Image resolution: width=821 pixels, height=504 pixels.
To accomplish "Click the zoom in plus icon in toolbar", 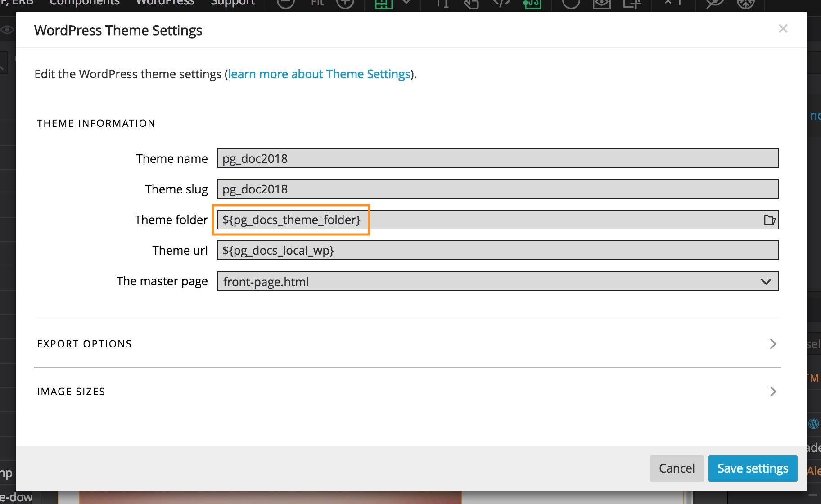I will (345, 4).
